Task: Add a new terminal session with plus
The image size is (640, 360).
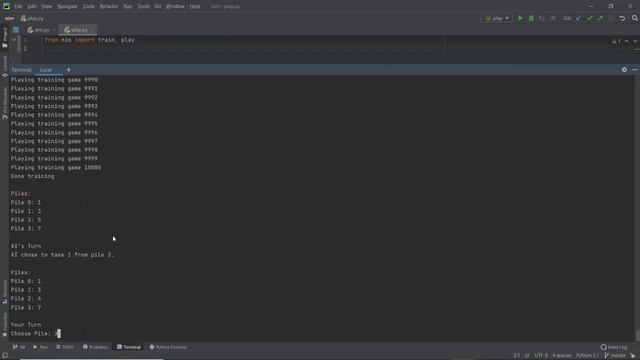Action: pyautogui.click(x=69, y=70)
